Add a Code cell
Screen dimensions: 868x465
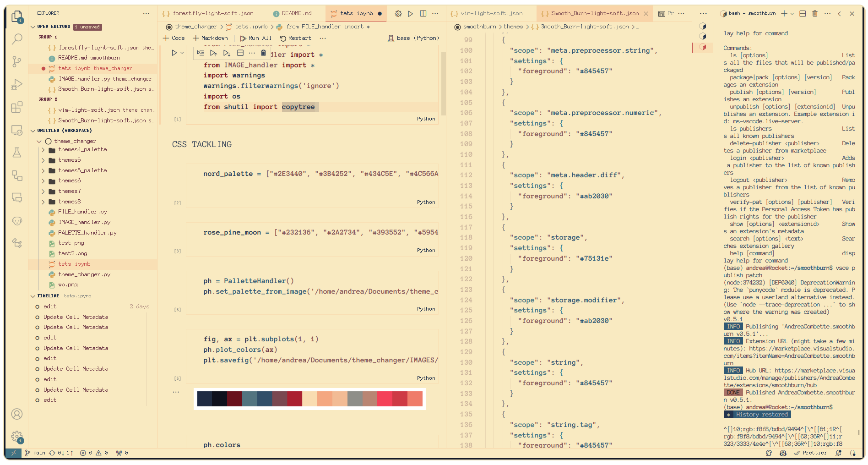tap(174, 38)
